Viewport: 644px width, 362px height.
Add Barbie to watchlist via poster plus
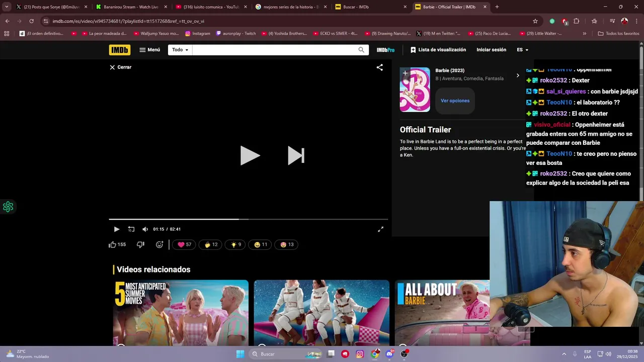pos(405,73)
